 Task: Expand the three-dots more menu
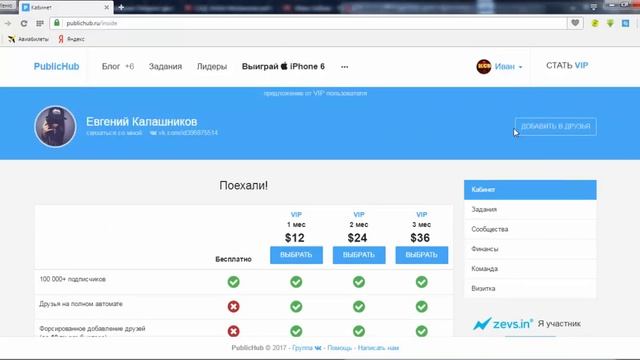coord(344,67)
